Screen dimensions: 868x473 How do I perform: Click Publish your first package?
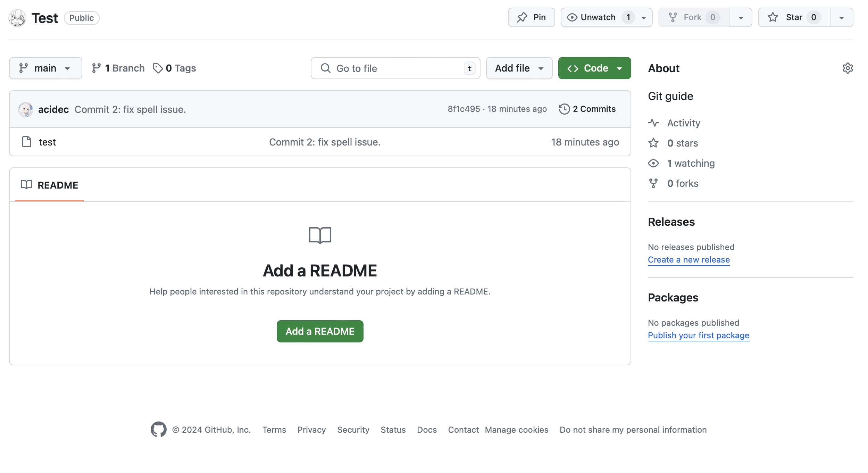(x=699, y=335)
